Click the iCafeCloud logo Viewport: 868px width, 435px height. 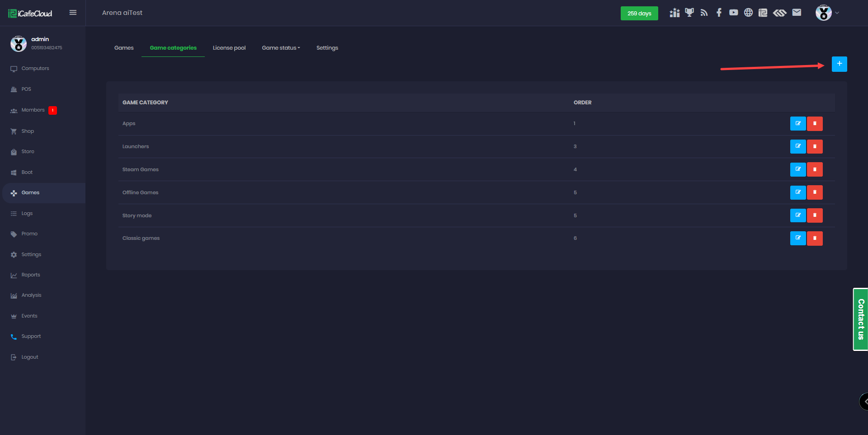point(30,14)
